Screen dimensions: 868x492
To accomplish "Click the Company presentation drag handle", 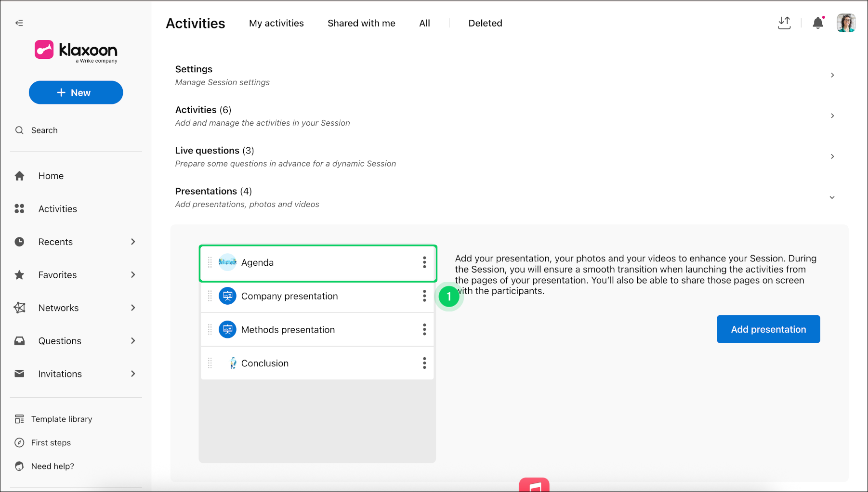I will 210,296.
